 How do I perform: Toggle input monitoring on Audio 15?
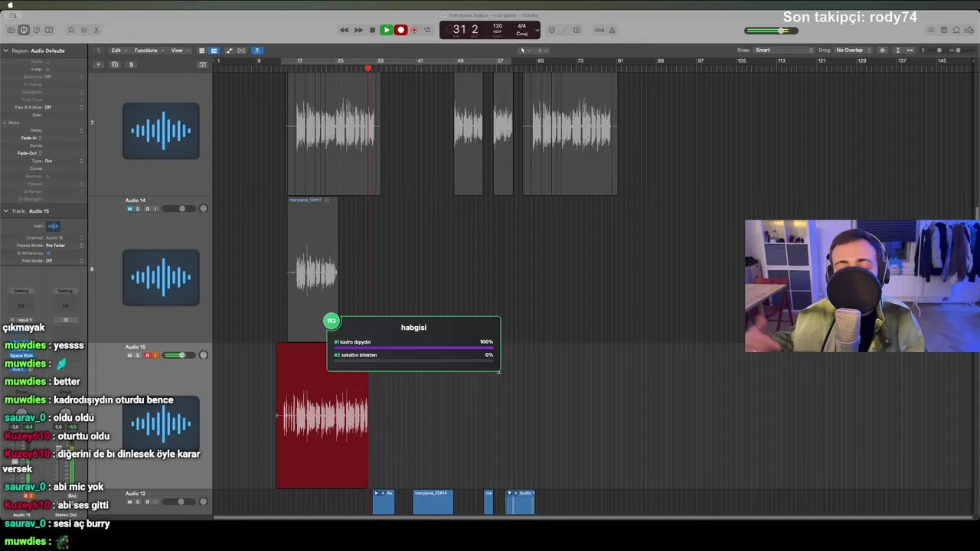tap(156, 356)
